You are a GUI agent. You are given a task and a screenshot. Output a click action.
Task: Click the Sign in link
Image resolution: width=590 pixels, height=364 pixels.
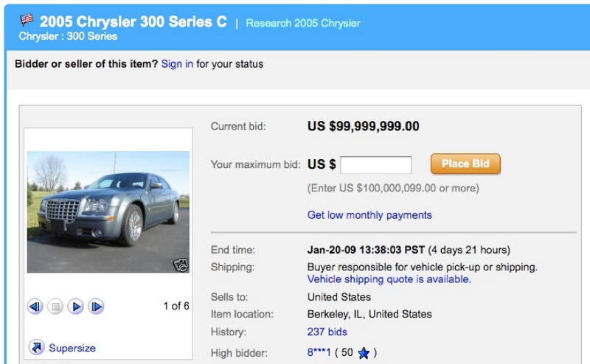click(x=177, y=64)
